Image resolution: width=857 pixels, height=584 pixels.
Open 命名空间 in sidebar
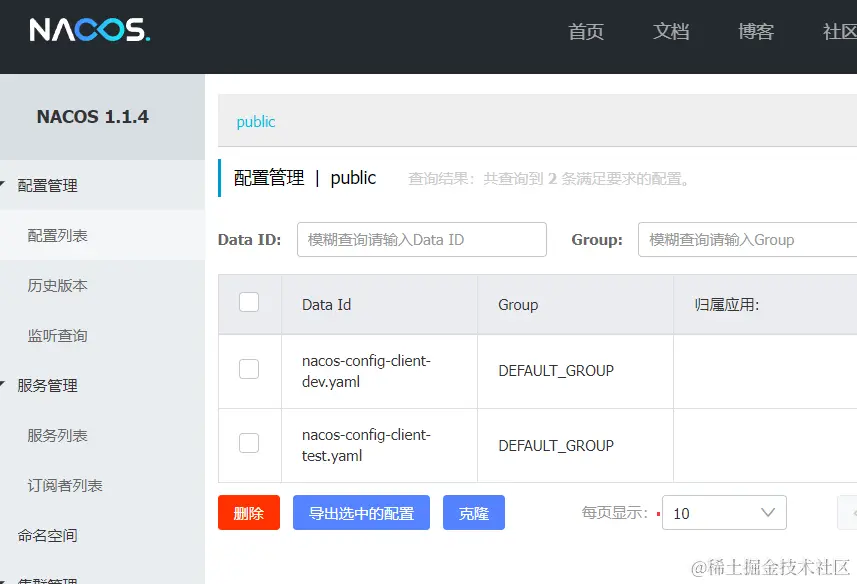pyautogui.click(x=48, y=535)
